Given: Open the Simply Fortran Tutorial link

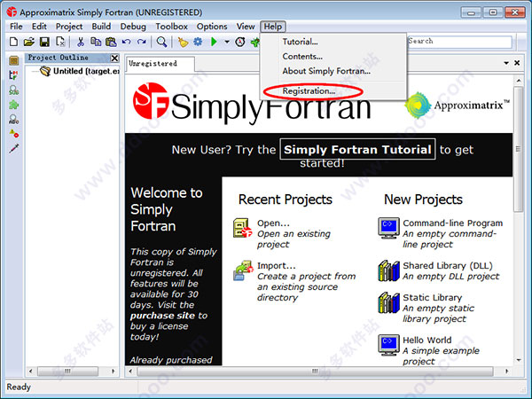Looking at the screenshot, I should [x=357, y=149].
